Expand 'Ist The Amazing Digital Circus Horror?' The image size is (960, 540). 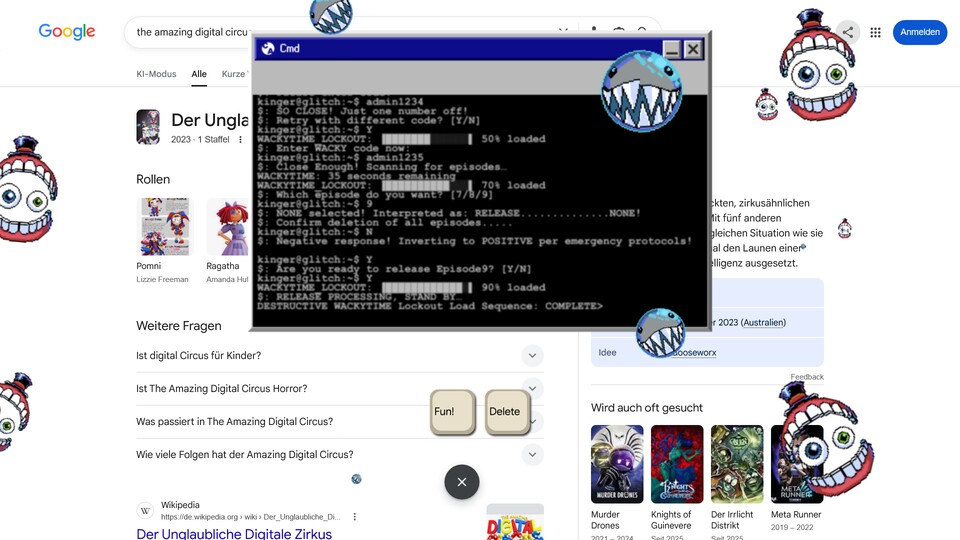pos(340,389)
